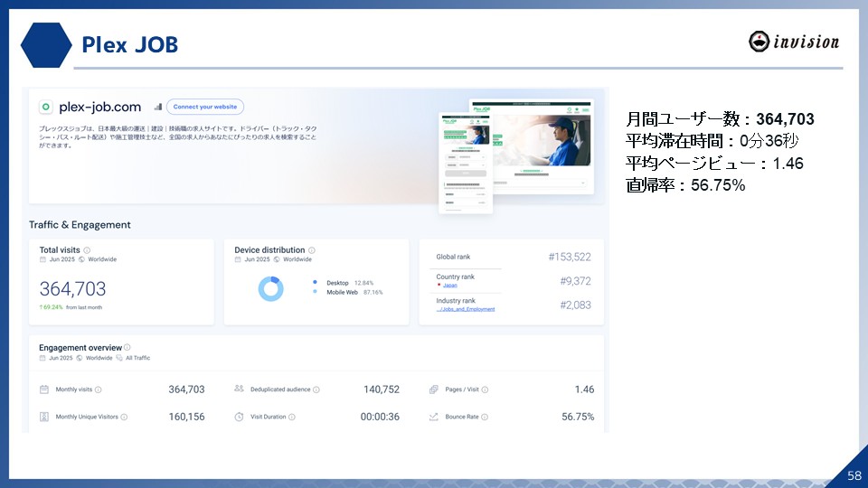Click the Total visits value 364,703
This screenshot has width=868, height=488.
click(x=72, y=289)
